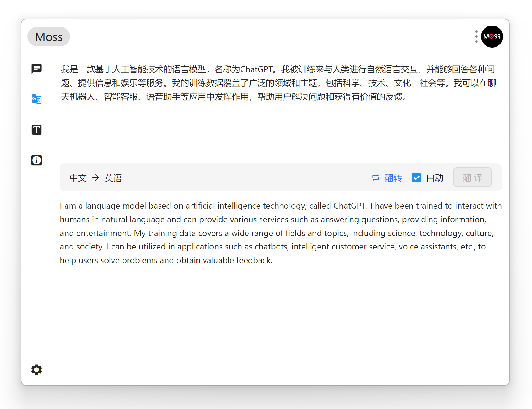This screenshot has width=532, height=409.
Task: Click the 英语 target language label
Action: click(x=113, y=178)
